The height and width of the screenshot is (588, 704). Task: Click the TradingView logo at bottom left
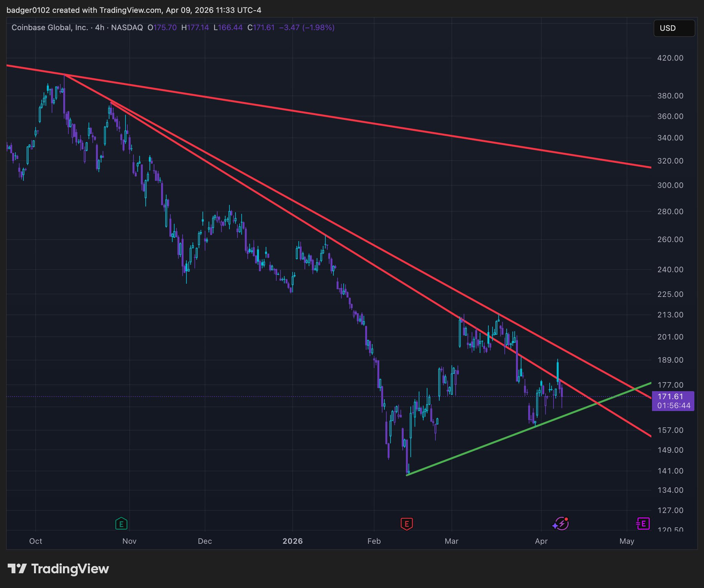58,569
